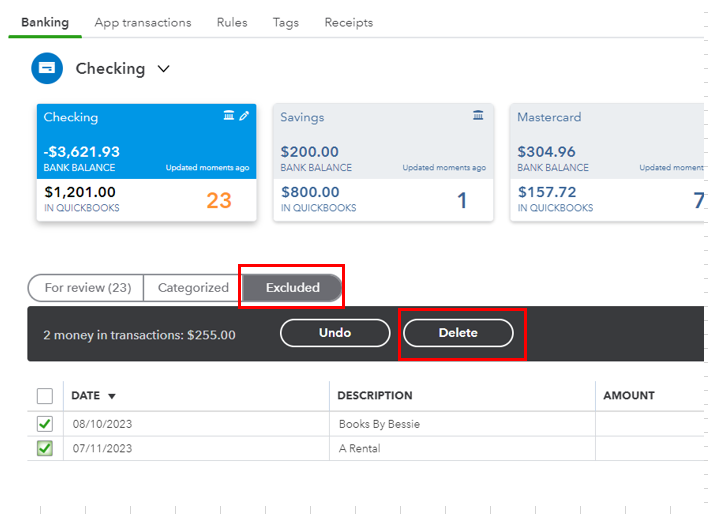The height and width of the screenshot is (514, 708).
Task: Open the App transactions tab
Action: pos(143,22)
